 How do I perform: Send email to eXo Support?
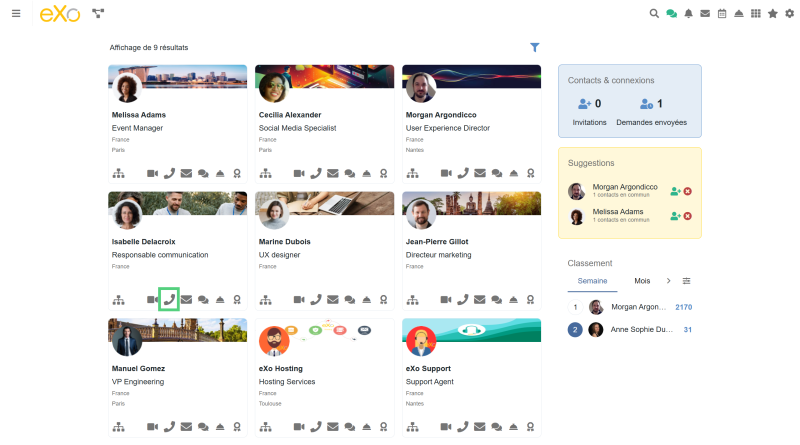pos(480,427)
